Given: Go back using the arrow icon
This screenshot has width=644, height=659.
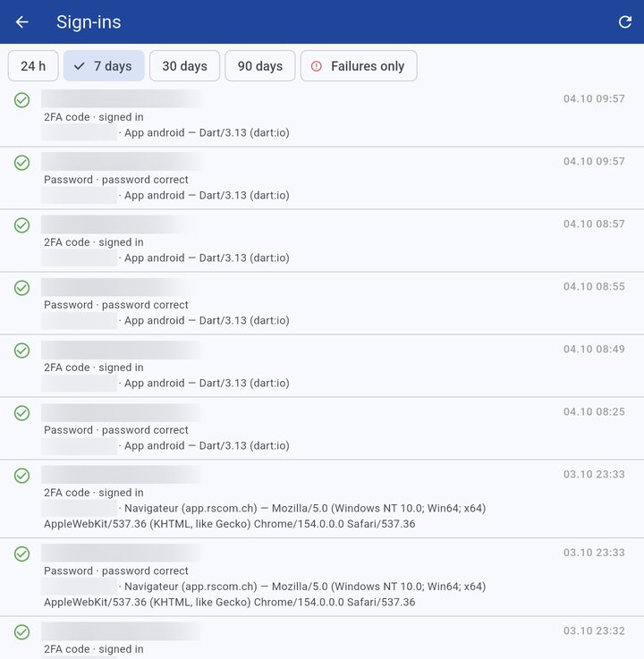Looking at the screenshot, I should (x=21, y=21).
